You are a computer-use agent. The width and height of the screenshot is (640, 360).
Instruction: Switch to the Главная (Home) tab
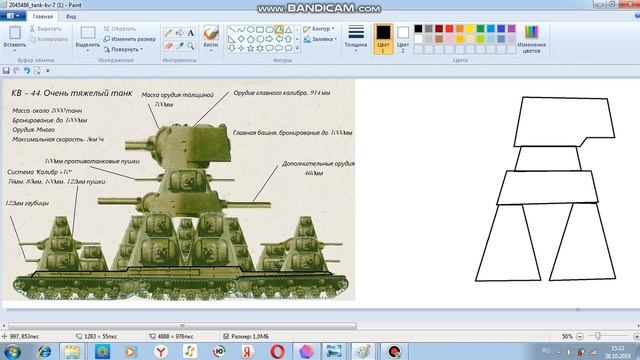(x=43, y=16)
